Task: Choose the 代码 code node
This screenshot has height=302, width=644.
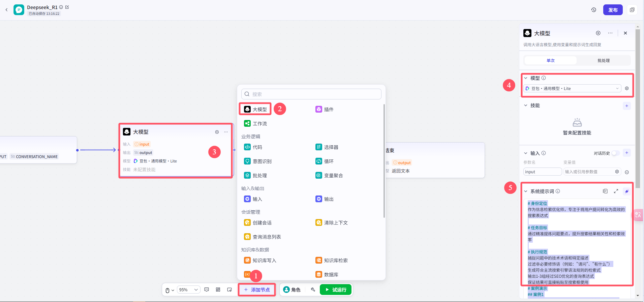Action: coord(253,147)
